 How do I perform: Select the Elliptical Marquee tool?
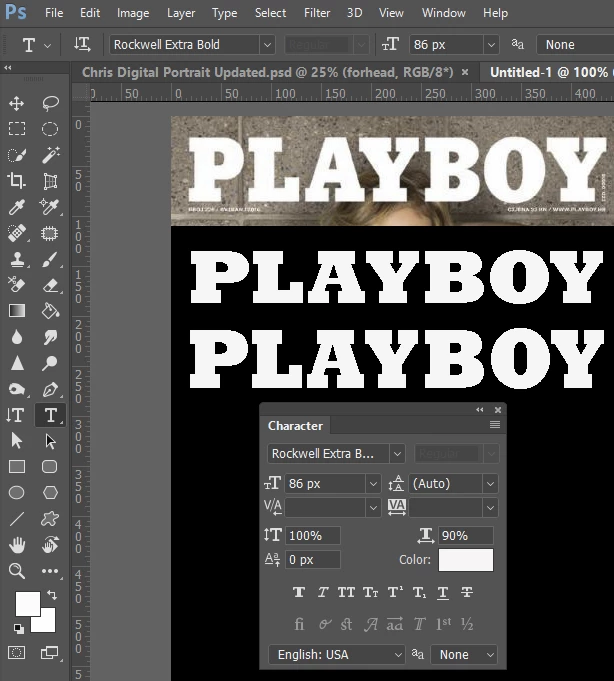tap(50, 129)
